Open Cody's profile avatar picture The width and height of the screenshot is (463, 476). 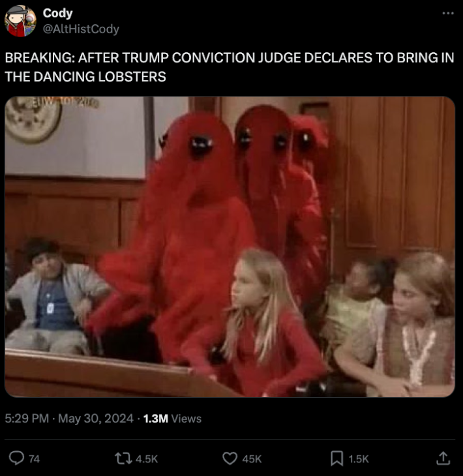20,21
